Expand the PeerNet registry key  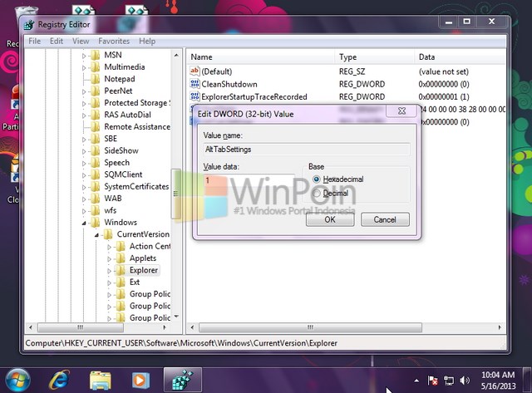(x=84, y=91)
